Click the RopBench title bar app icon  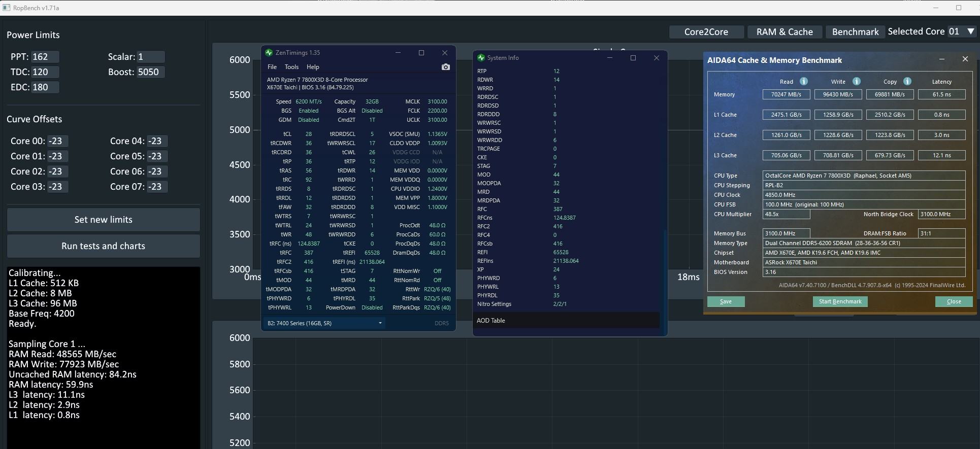[6, 8]
